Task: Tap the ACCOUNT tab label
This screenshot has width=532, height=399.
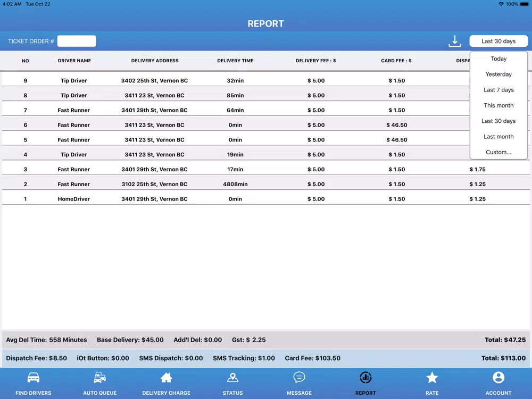Action: tap(498, 393)
